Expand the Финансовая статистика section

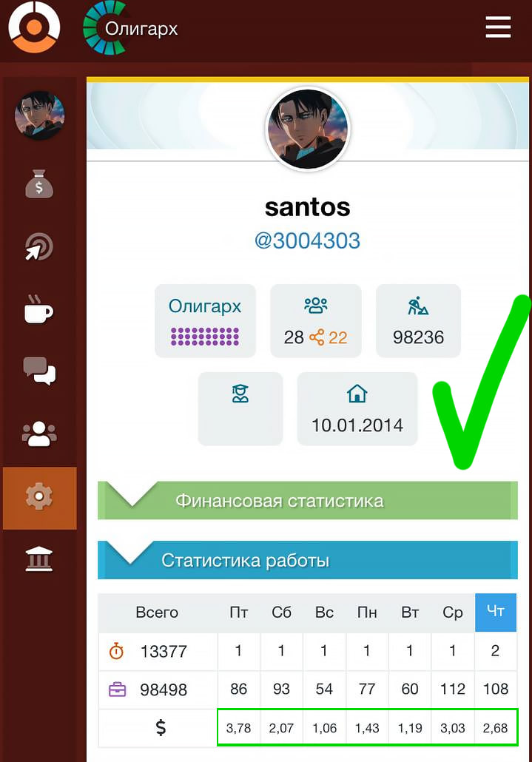[308, 501]
